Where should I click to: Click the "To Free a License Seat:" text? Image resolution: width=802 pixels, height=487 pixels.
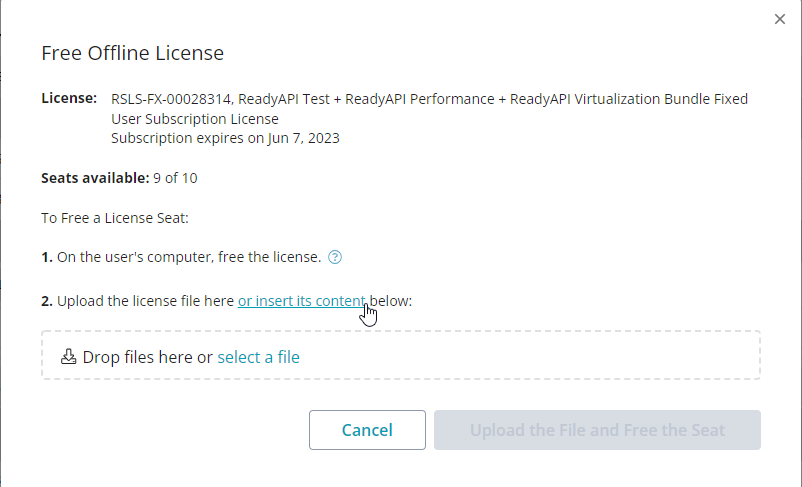115,218
